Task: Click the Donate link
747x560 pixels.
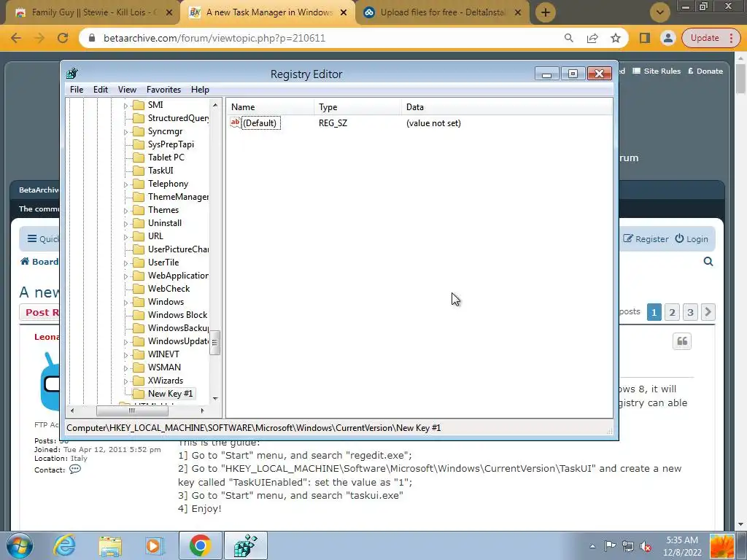Action: pyautogui.click(x=705, y=71)
